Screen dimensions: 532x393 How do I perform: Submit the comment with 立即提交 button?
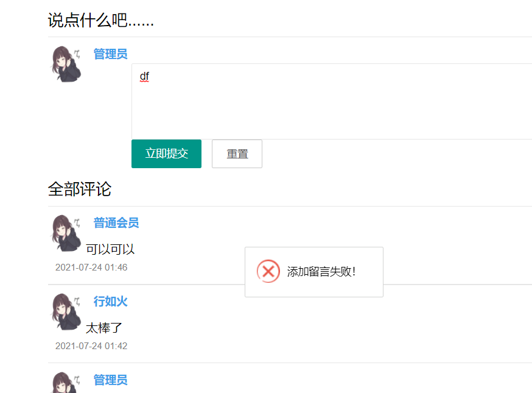166,154
